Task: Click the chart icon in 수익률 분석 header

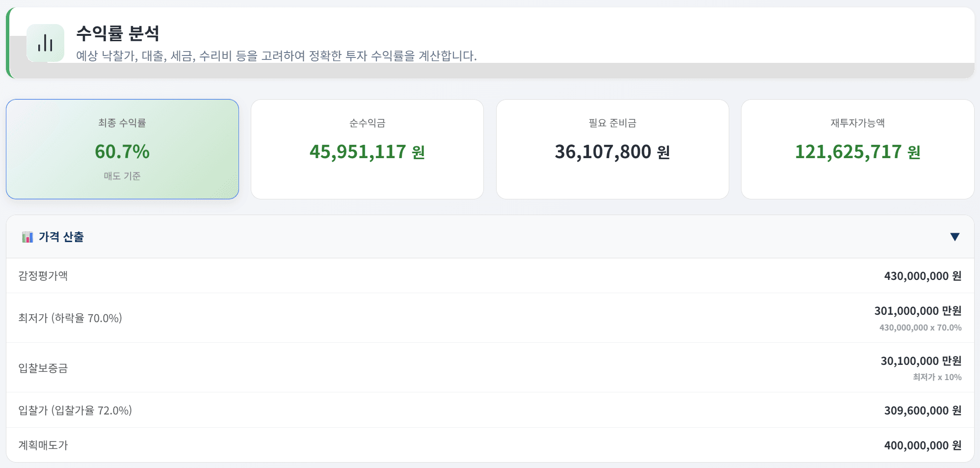Action: coord(46,42)
